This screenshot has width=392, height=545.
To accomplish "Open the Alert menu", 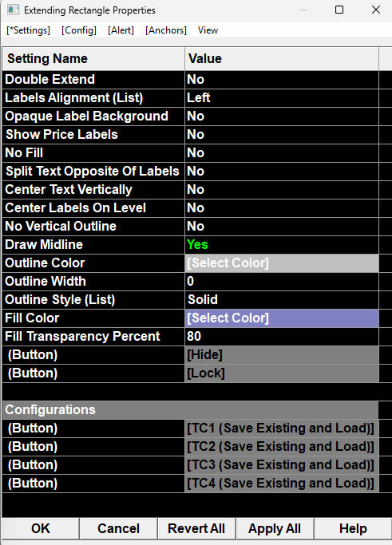I will click(x=121, y=30).
